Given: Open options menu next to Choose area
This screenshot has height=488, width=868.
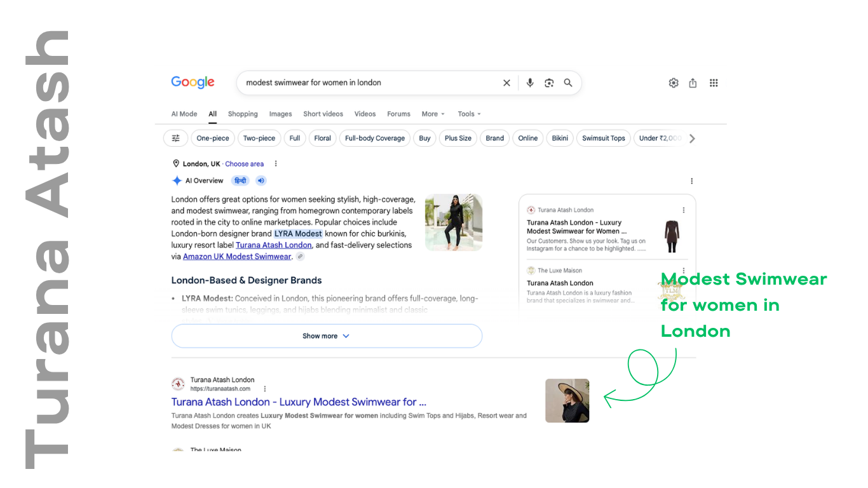Looking at the screenshot, I should 276,163.
